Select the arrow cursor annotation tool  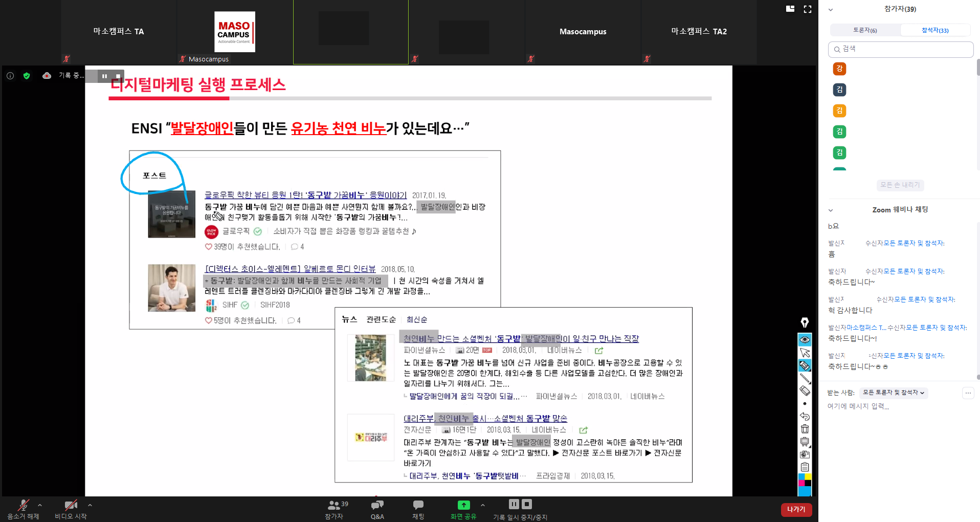[805, 353]
